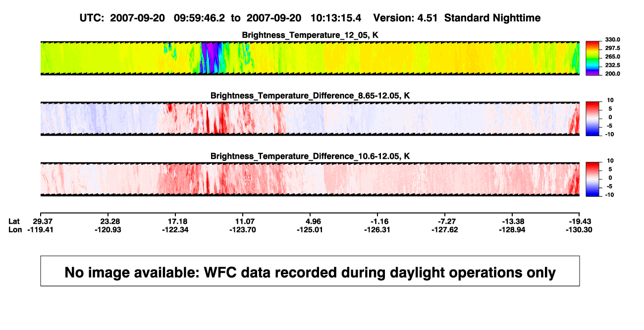Click the latitude value 17.18

click(x=178, y=221)
